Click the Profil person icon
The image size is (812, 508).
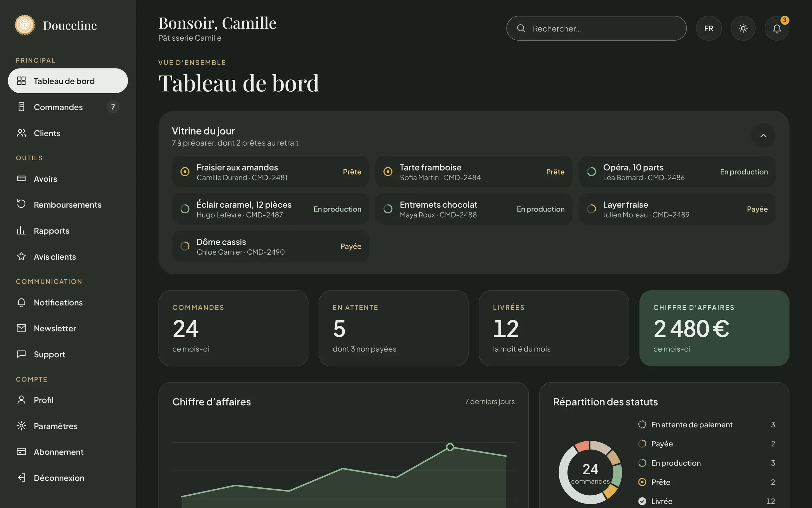point(22,400)
